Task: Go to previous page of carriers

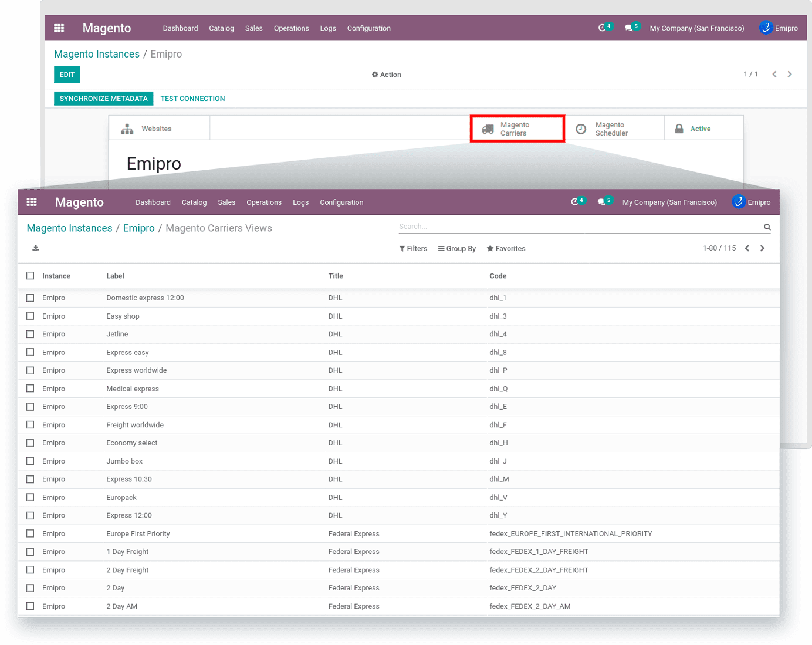Action: 747,248
